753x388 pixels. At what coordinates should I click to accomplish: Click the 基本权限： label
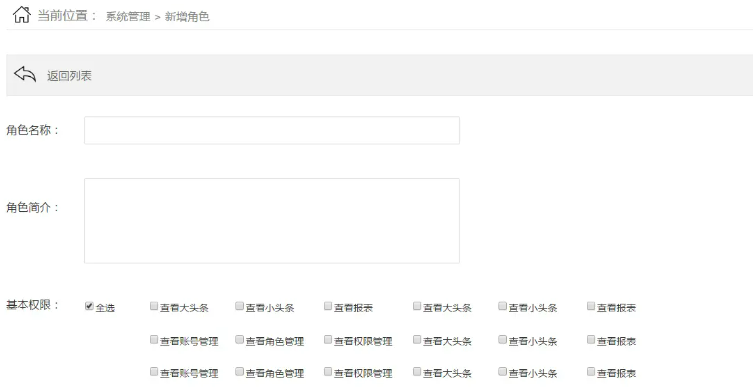point(33,305)
